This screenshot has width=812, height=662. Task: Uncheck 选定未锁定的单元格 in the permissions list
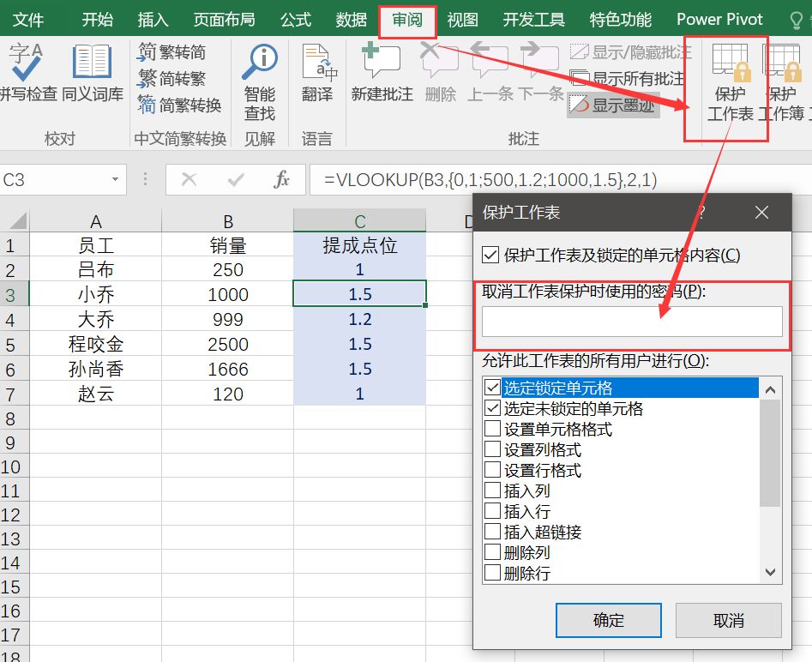click(492, 408)
